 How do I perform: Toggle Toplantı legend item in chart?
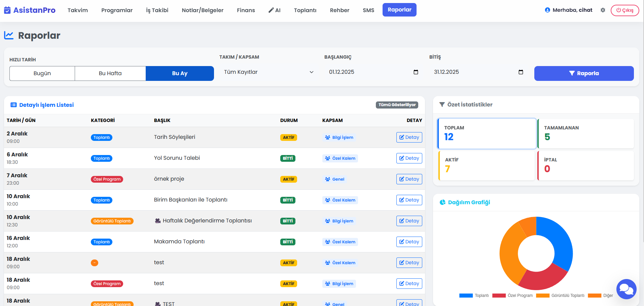click(474, 296)
